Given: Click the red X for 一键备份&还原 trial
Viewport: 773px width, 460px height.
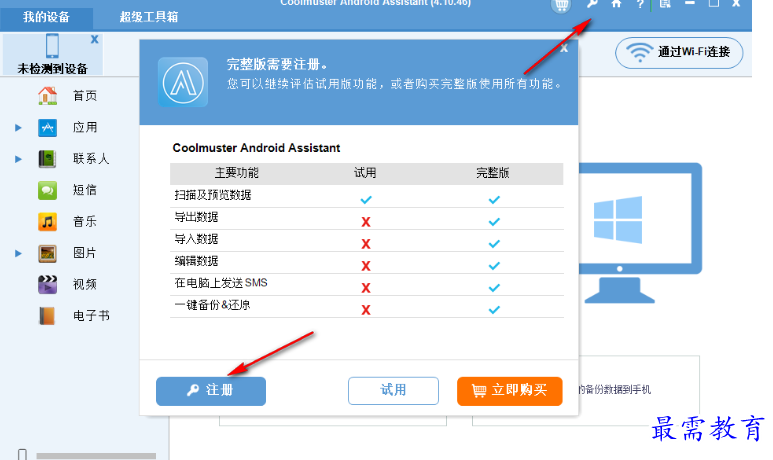Looking at the screenshot, I should tap(366, 310).
